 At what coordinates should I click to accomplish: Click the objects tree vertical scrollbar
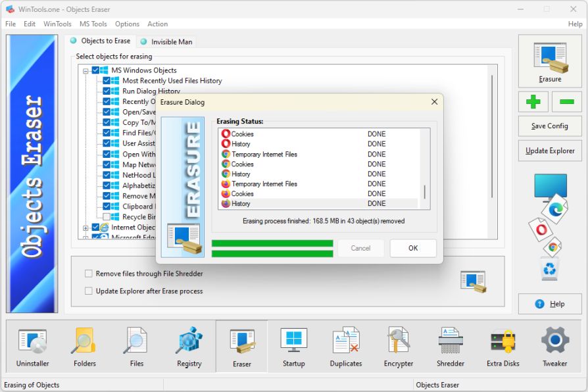point(492,137)
